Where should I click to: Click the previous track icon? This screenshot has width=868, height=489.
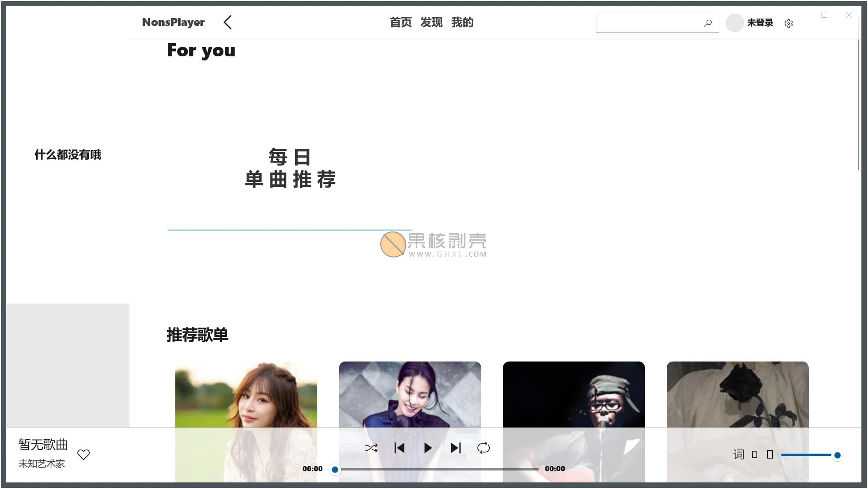click(x=399, y=447)
